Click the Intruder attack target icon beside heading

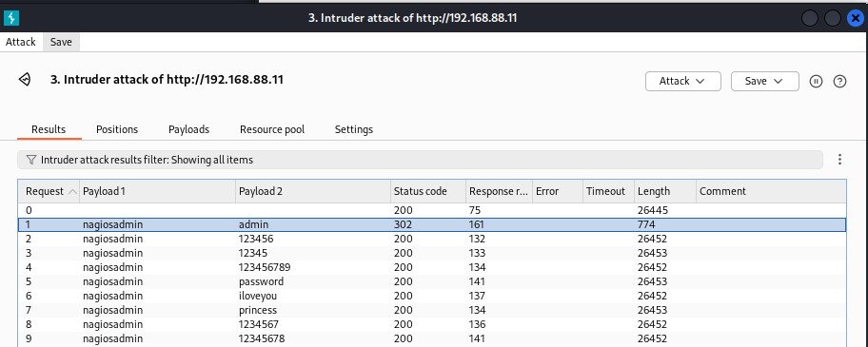point(25,80)
